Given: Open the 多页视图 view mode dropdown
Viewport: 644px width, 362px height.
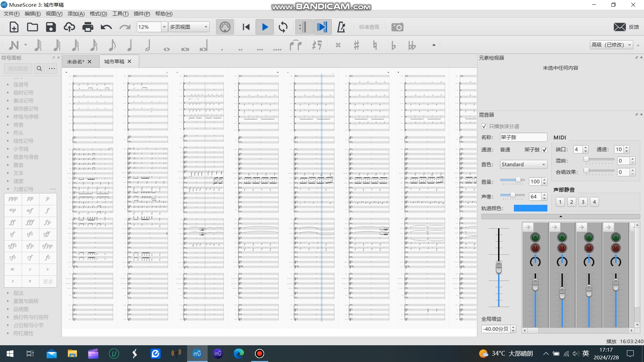Looking at the screenshot, I should pyautogui.click(x=189, y=27).
